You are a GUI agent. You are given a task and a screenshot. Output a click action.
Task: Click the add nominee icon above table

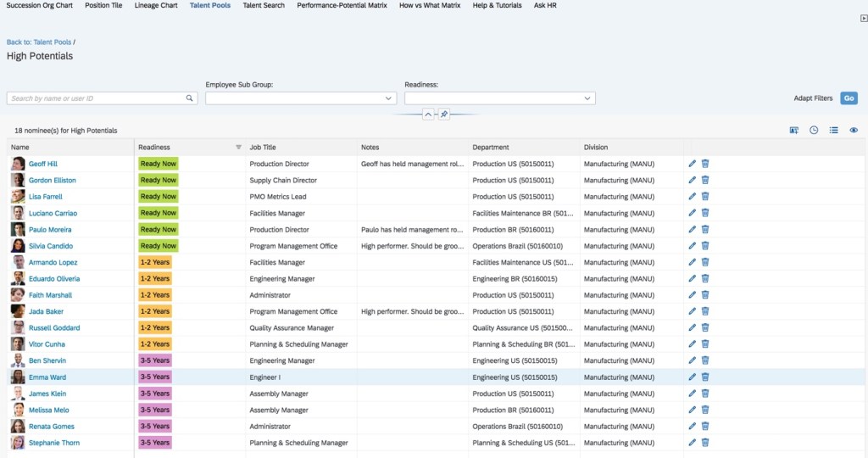click(x=793, y=131)
